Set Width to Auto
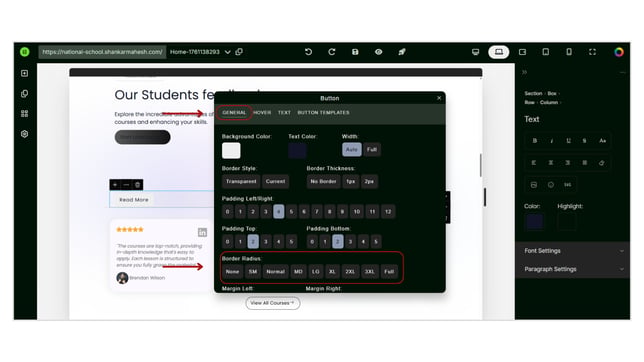Screen dimensions: 644x362 click(352, 150)
